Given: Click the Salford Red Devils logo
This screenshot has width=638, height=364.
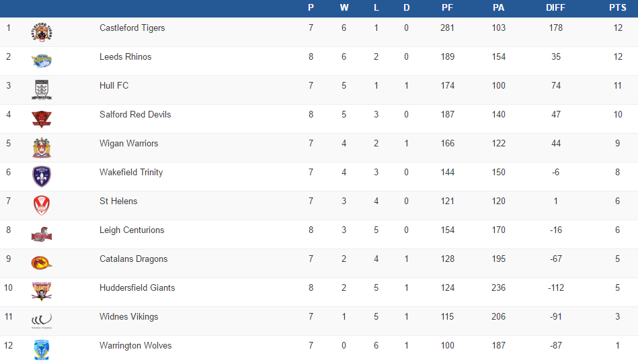Looking at the screenshot, I should click(x=42, y=119).
